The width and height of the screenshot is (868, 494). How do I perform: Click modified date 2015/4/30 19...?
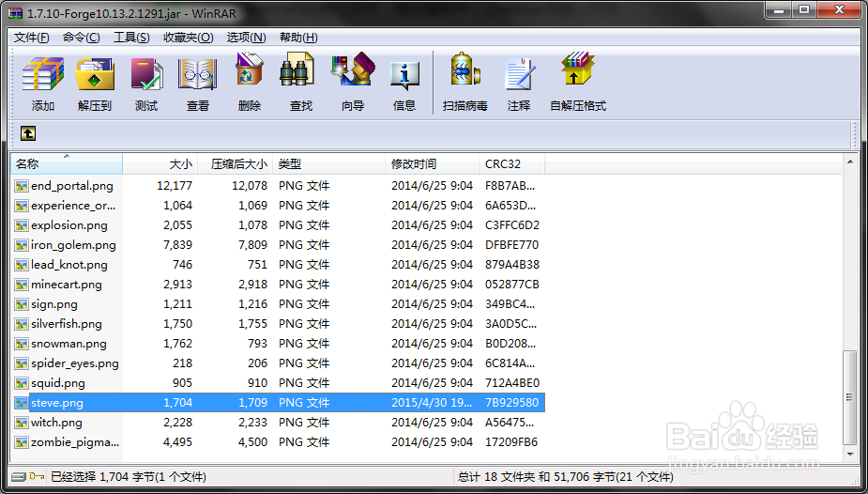tap(432, 403)
